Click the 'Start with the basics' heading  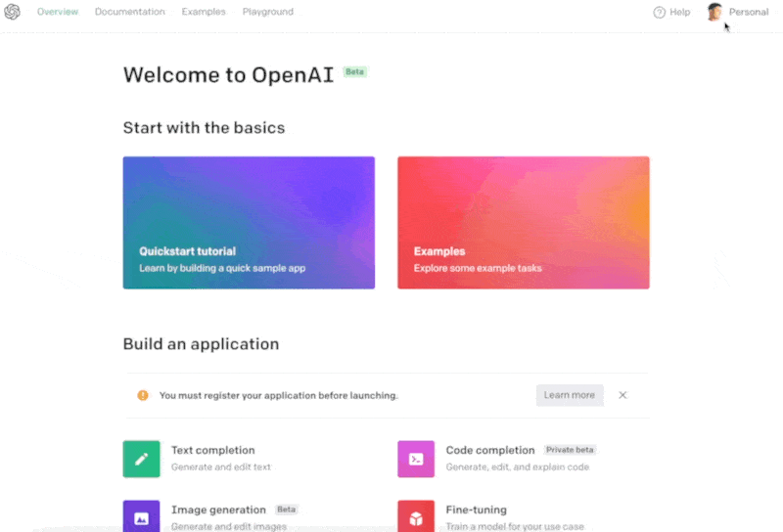[204, 128]
